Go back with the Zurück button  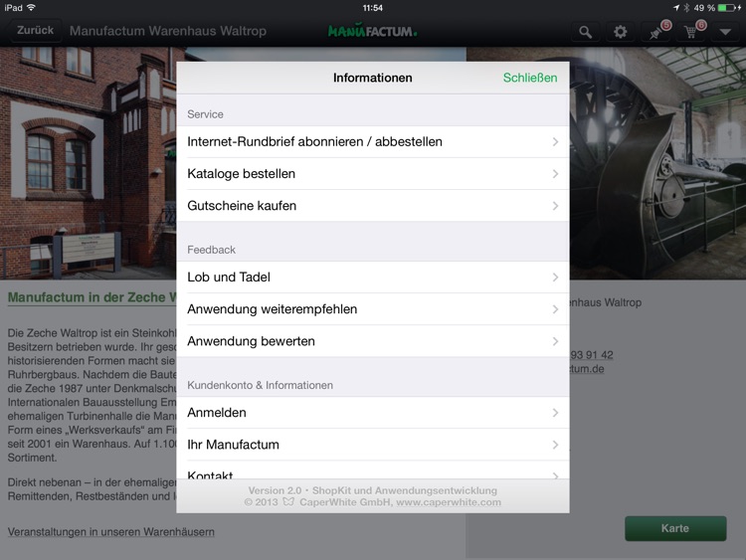tap(35, 31)
